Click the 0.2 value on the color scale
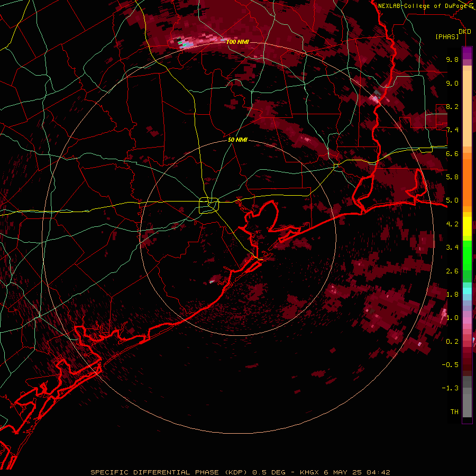This screenshot has width=476, height=476. [x=452, y=342]
